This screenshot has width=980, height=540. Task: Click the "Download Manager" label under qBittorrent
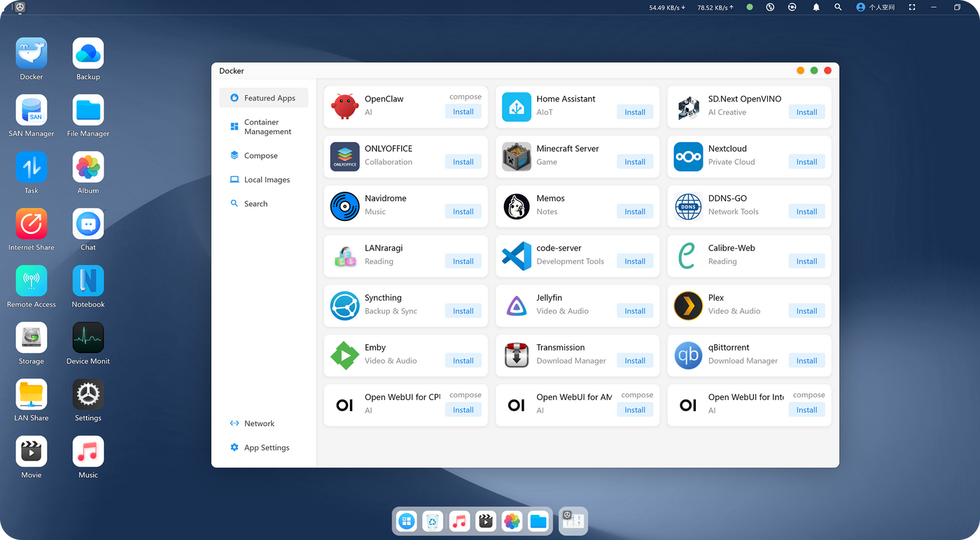743,361
